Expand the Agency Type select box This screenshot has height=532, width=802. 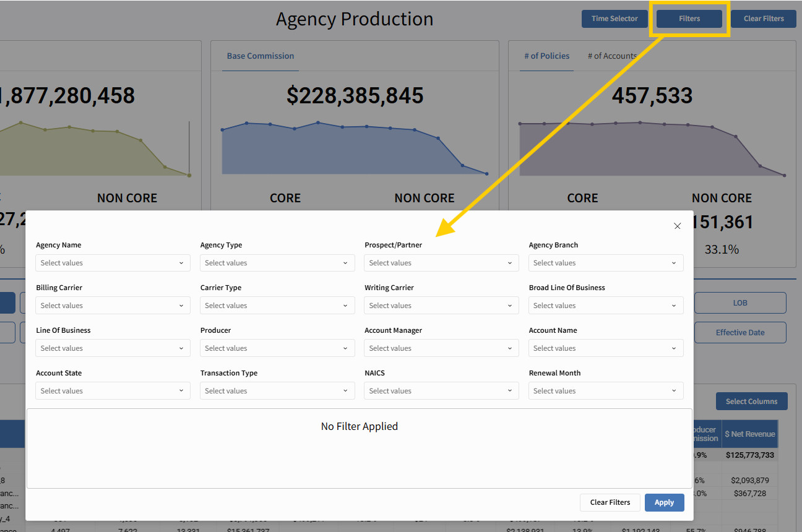(277, 263)
